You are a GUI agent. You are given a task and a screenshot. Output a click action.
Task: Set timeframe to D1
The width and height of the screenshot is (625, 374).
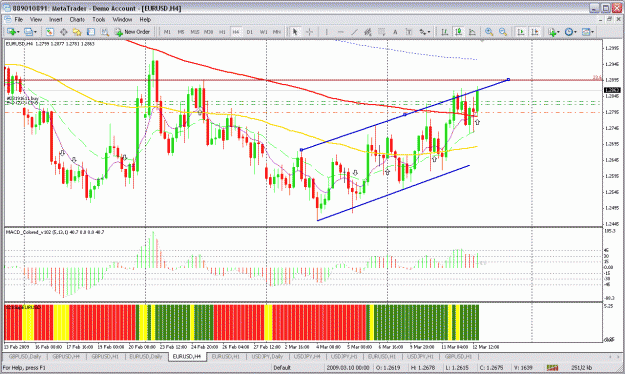click(x=250, y=32)
